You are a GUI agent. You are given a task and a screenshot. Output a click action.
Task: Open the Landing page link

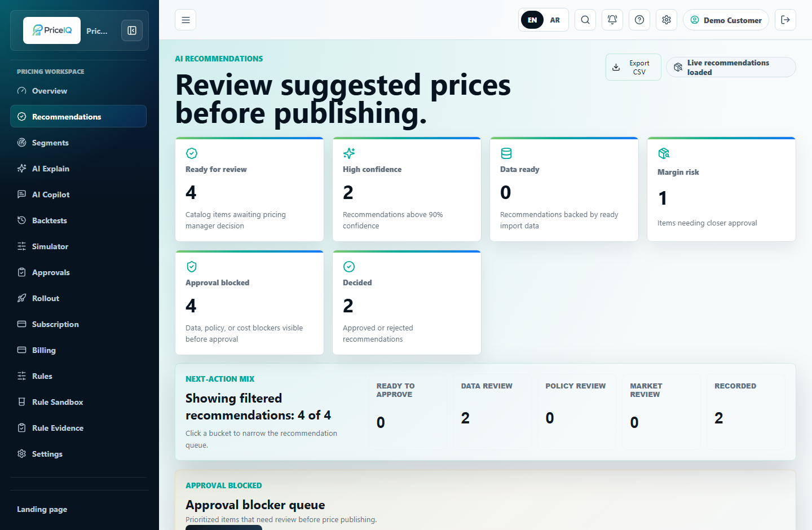point(42,509)
